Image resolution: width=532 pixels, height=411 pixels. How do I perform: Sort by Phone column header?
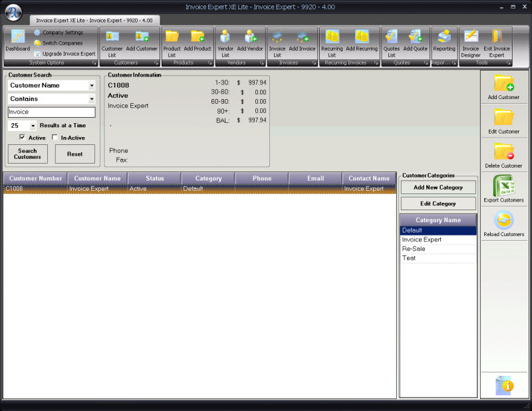coord(262,178)
